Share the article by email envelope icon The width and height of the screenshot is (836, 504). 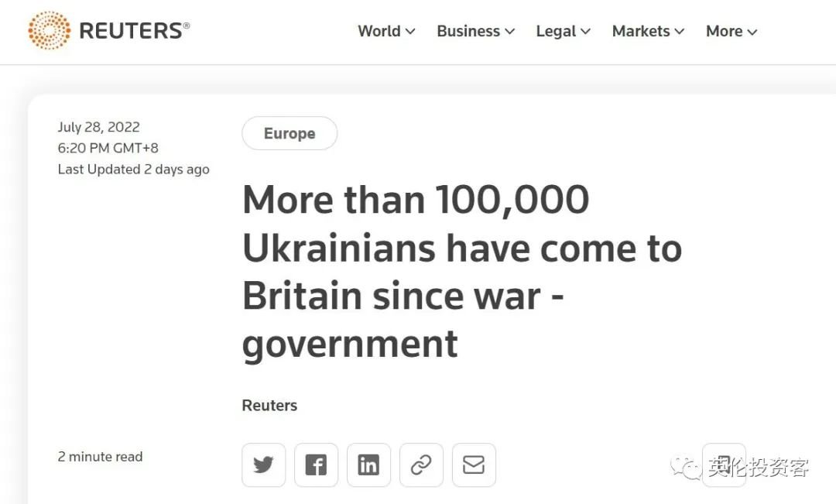(x=474, y=465)
